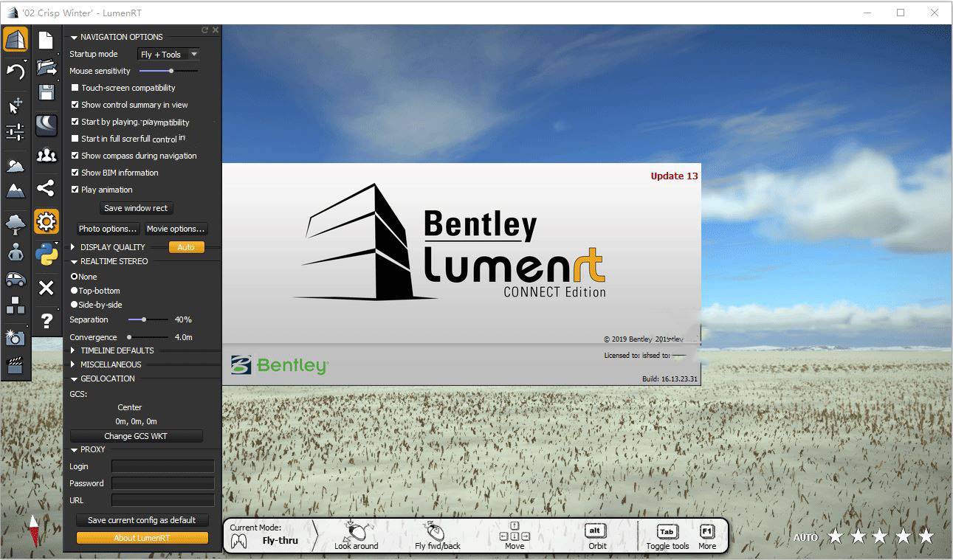Click the Fly-thru wings mode icon

[239, 541]
